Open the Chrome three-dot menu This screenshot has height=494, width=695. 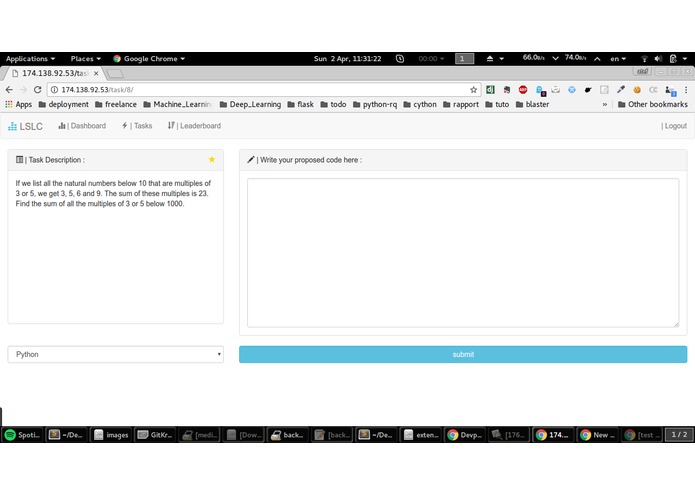pos(686,89)
